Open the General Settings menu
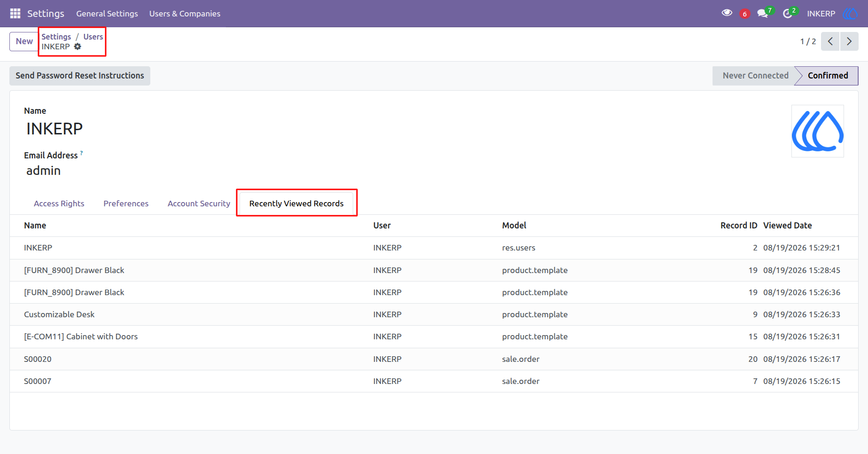This screenshot has width=868, height=454. tap(107, 14)
